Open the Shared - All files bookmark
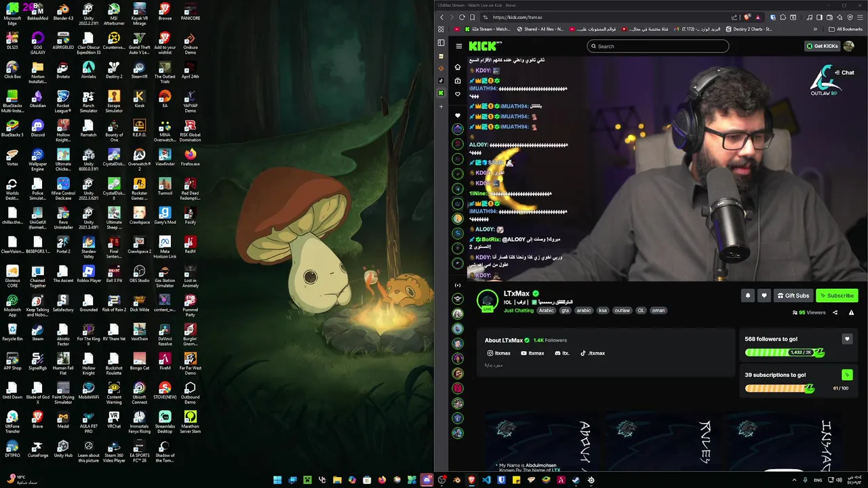Screen dimensions: 868x488 point(540,29)
